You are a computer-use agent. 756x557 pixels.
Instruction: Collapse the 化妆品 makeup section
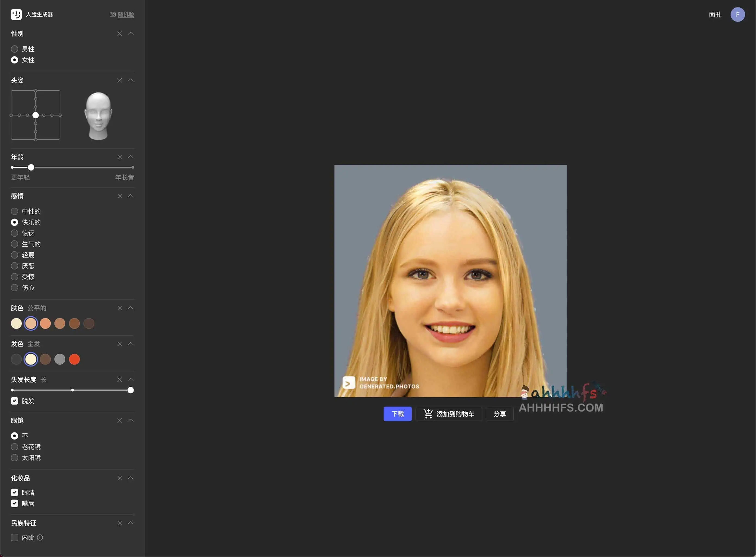pyautogui.click(x=131, y=478)
